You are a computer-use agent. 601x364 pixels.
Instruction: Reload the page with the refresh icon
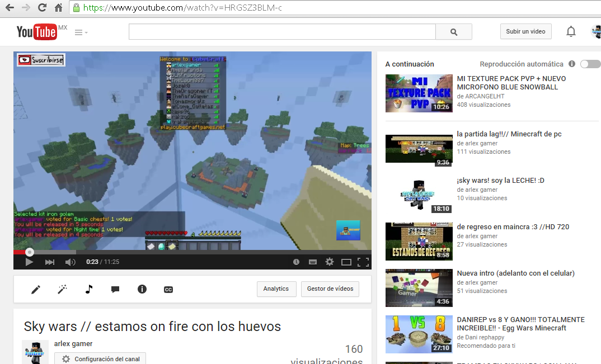click(x=42, y=8)
